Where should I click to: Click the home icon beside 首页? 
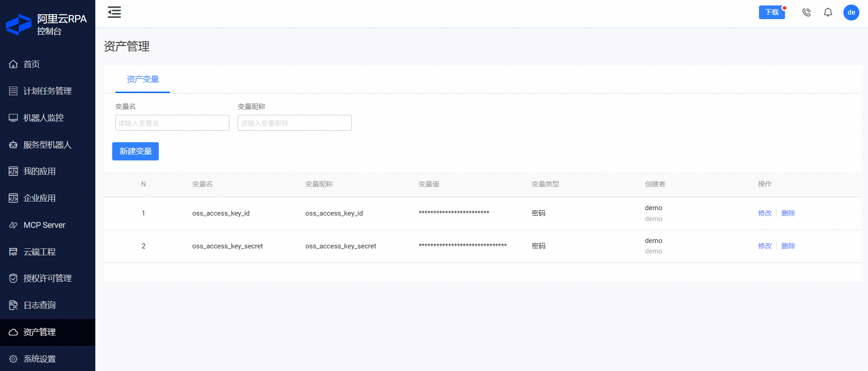13,64
